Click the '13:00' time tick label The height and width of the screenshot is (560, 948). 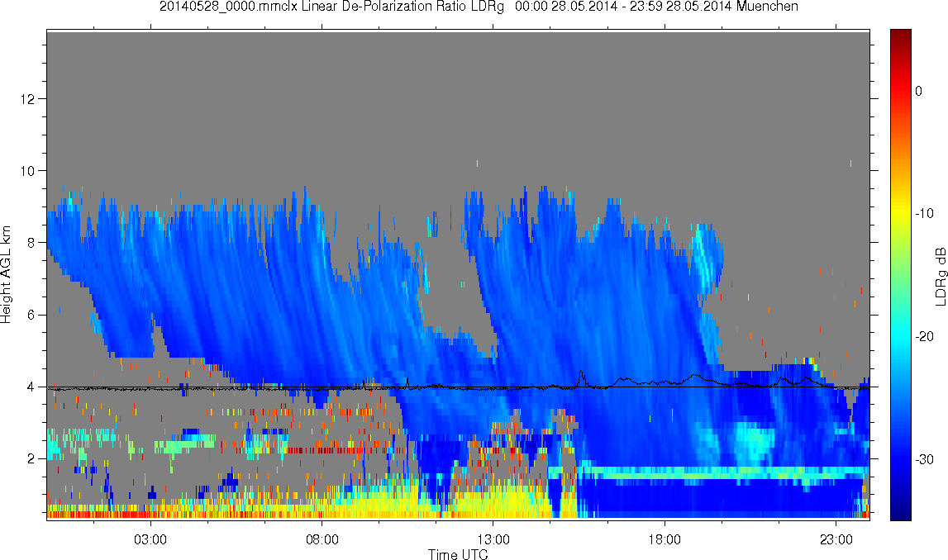pyautogui.click(x=493, y=539)
